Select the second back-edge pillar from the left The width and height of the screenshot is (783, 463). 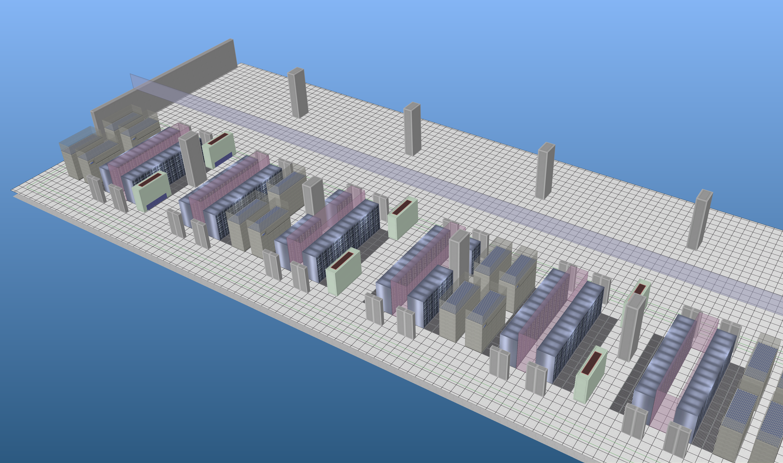coord(412,129)
